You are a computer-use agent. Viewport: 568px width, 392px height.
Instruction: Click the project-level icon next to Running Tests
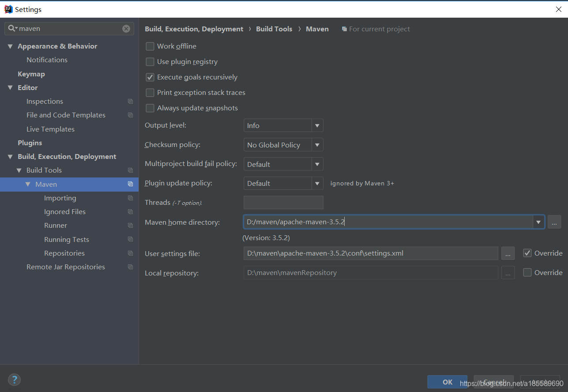click(130, 239)
